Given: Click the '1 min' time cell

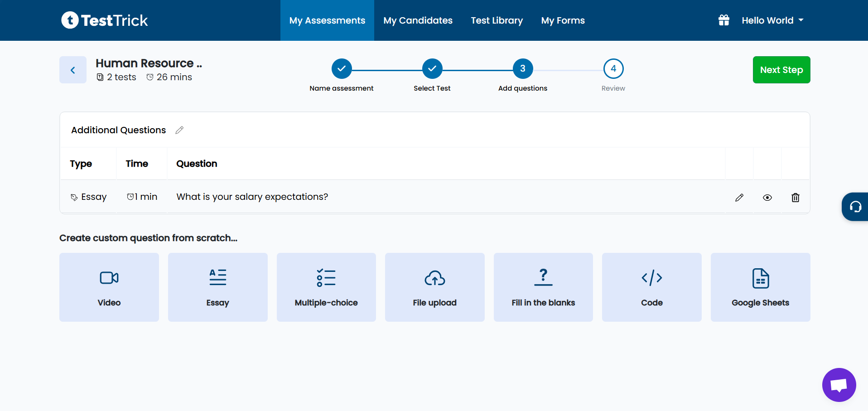Looking at the screenshot, I should 142,197.
